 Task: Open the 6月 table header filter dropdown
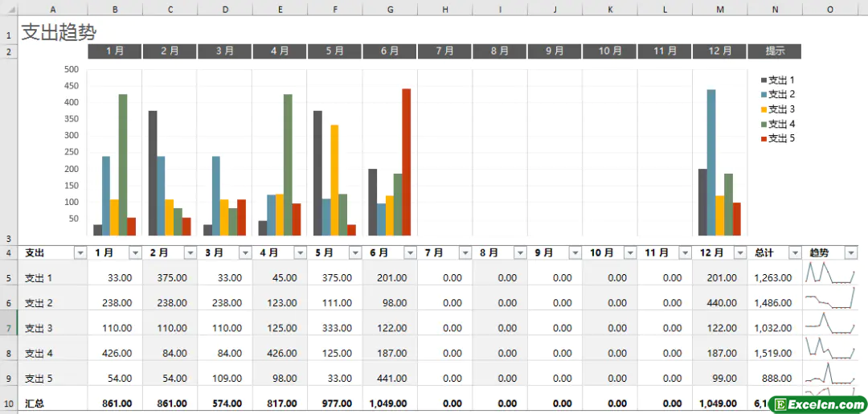click(410, 253)
